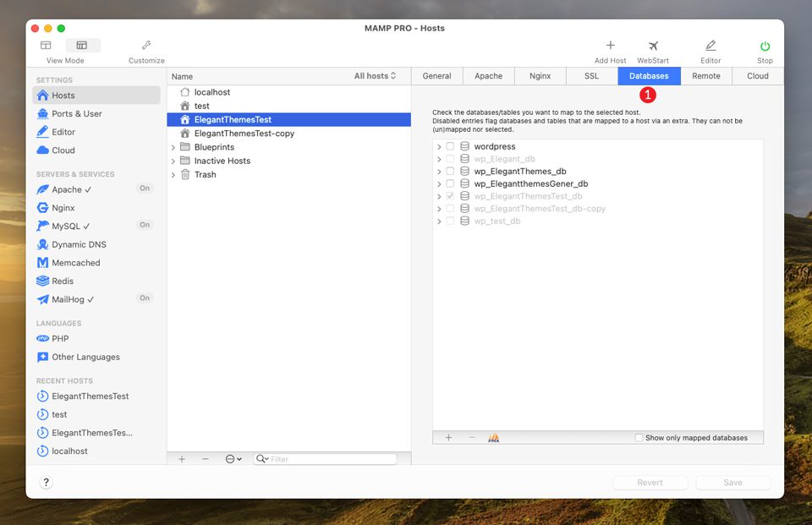
Task: Check the wordpress database for mapping
Action: click(x=450, y=145)
